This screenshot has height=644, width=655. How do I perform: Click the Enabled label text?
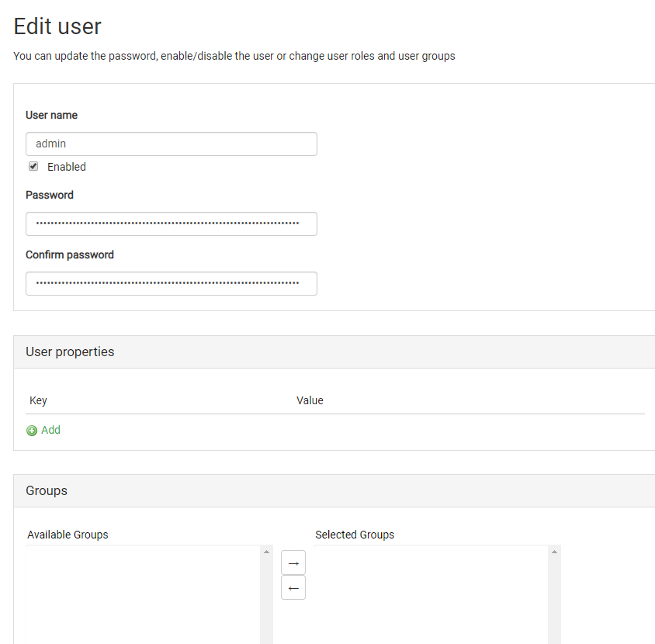tap(67, 167)
